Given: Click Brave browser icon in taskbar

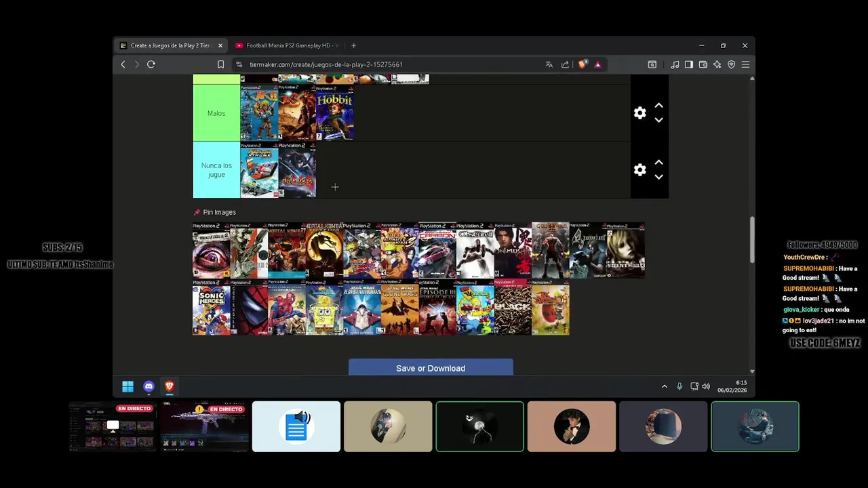Looking at the screenshot, I should (170, 386).
